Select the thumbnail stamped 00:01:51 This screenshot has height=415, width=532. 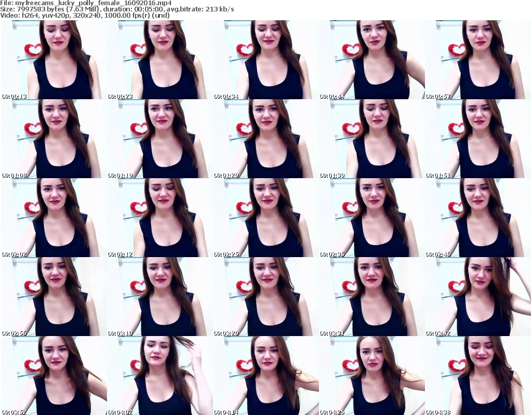478,139
